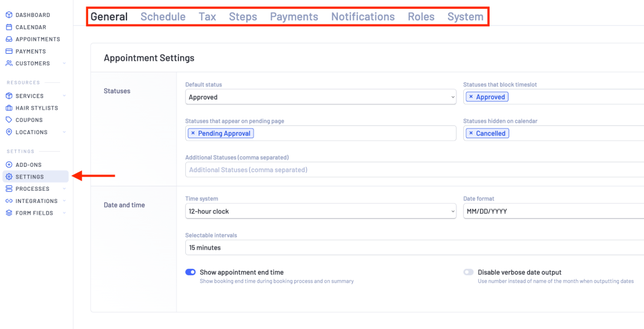Open the Date format dropdown
644x329 pixels.
pos(554,211)
